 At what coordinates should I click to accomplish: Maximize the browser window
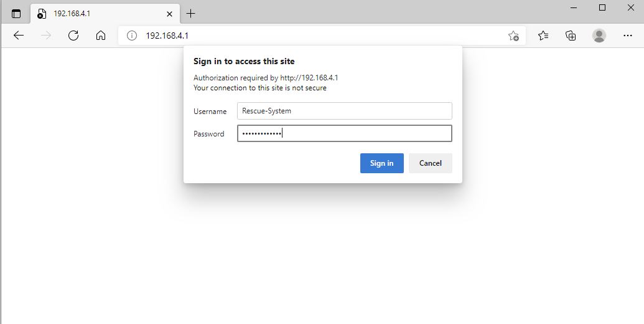[x=602, y=8]
